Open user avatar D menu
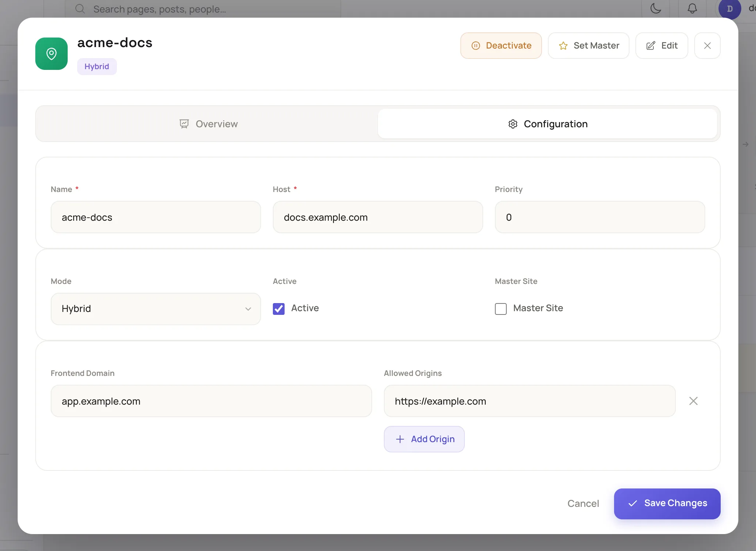The width and height of the screenshot is (756, 551). [x=730, y=9]
